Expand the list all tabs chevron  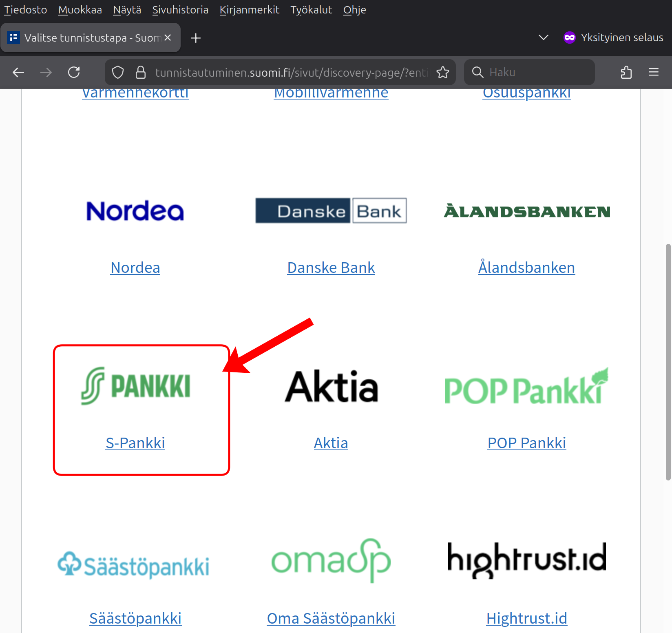[x=543, y=38]
